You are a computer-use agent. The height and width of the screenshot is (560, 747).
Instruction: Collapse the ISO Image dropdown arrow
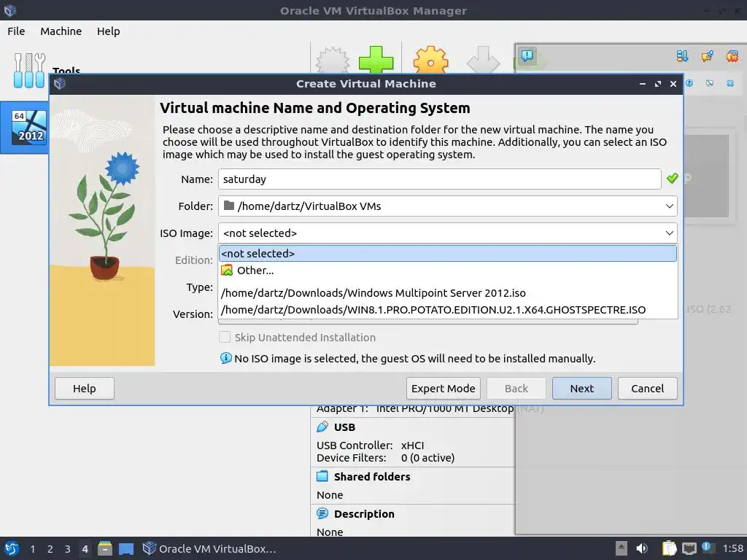[x=669, y=233]
